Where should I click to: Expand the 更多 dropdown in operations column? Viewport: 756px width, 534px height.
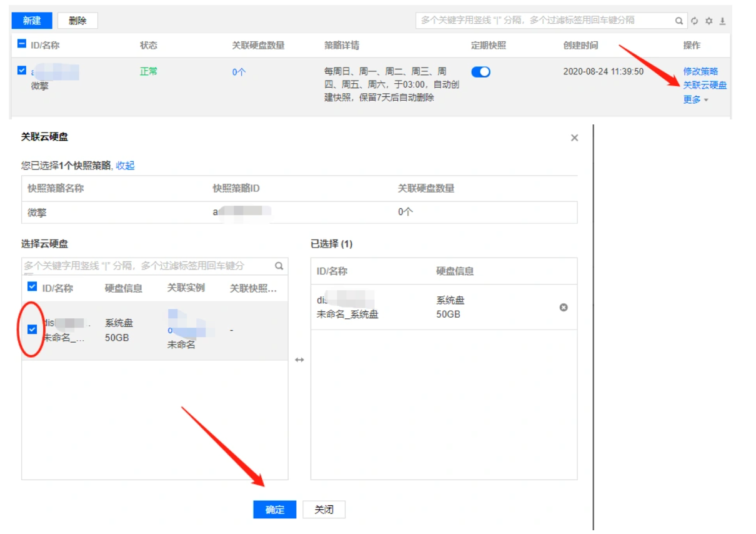[695, 99]
